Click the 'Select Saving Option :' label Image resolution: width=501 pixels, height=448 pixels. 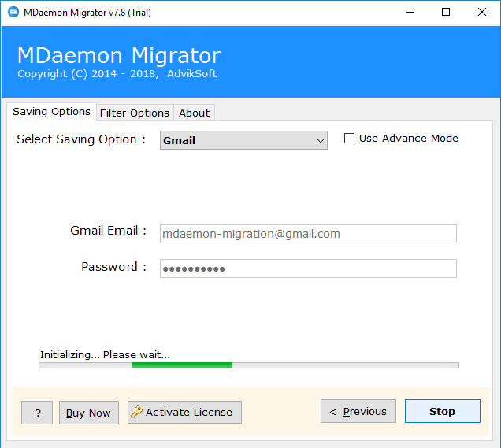pos(81,139)
